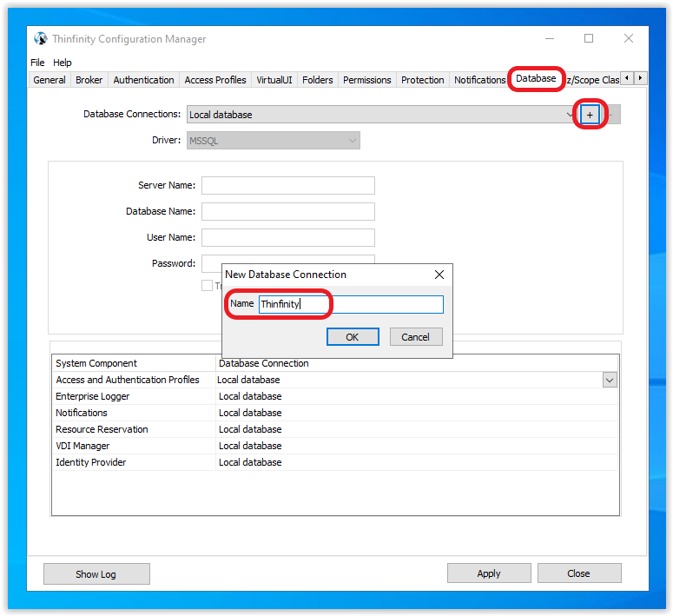Toggle the checkbox below the Password field
The image size is (673, 616).
click(207, 285)
